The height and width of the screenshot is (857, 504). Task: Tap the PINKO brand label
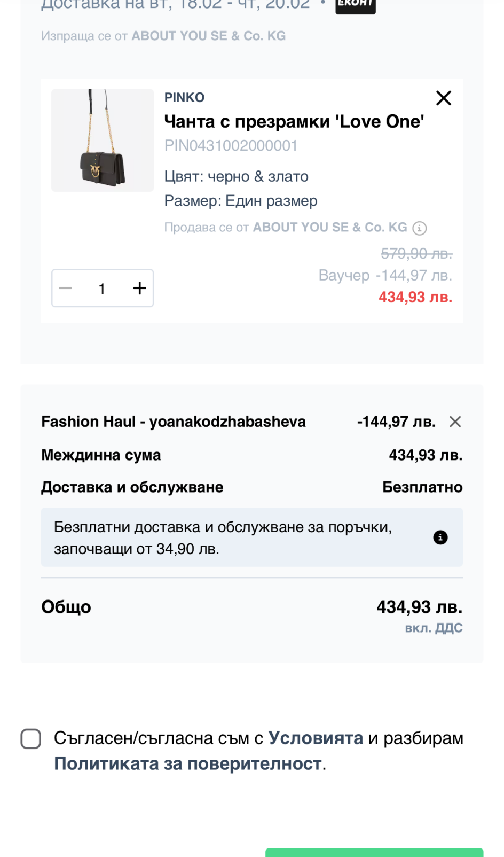(x=184, y=97)
